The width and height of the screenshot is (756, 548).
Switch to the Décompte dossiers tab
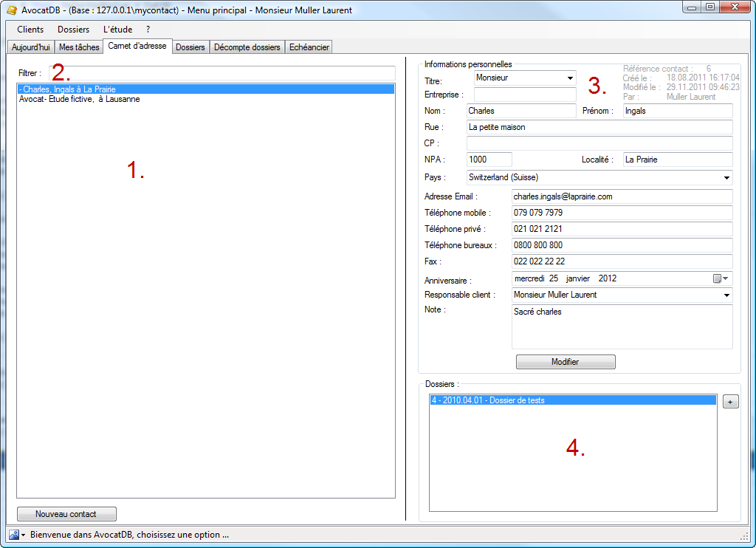pos(247,47)
